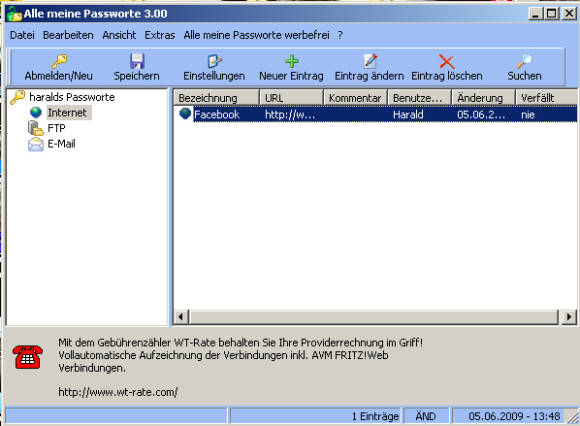Click the Eintrag ändern edit icon
The width and height of the screenshot is (580, 426).
(x=370, y=61)
